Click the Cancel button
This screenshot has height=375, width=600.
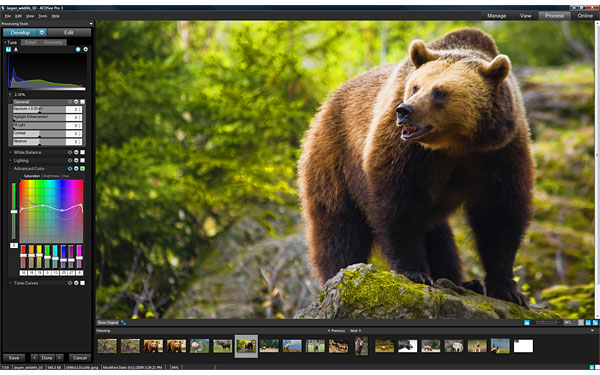(x=80, y=358)
